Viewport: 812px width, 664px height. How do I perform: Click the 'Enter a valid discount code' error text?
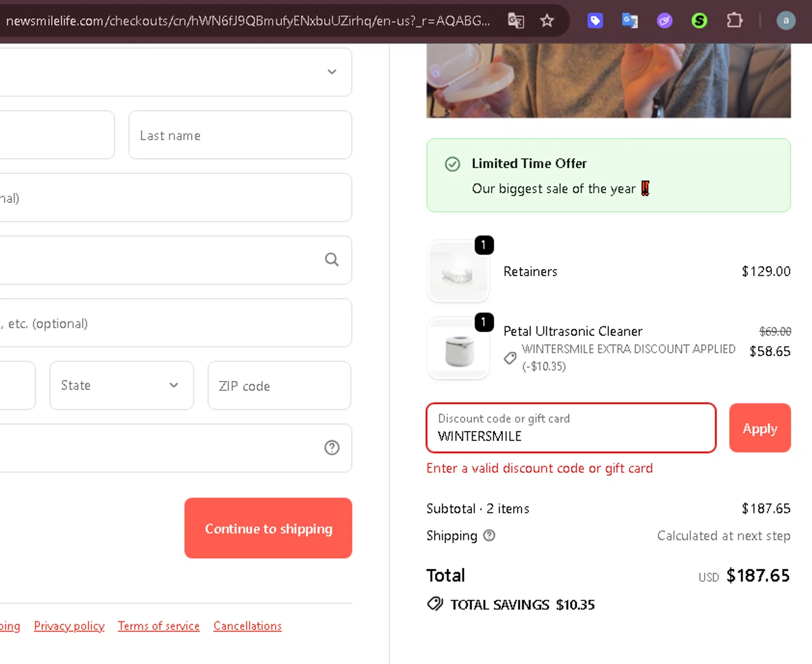pyautogui.click(x=540, y=468)
